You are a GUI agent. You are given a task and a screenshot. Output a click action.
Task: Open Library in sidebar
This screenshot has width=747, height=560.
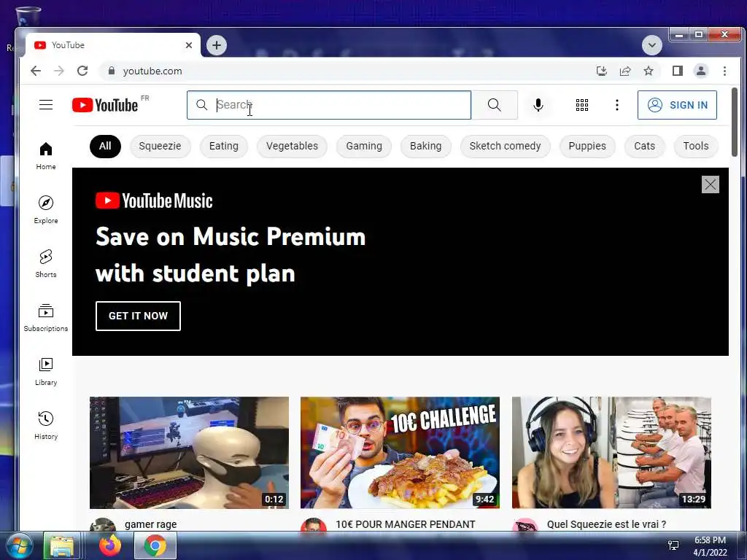click(x=46, y=371)
